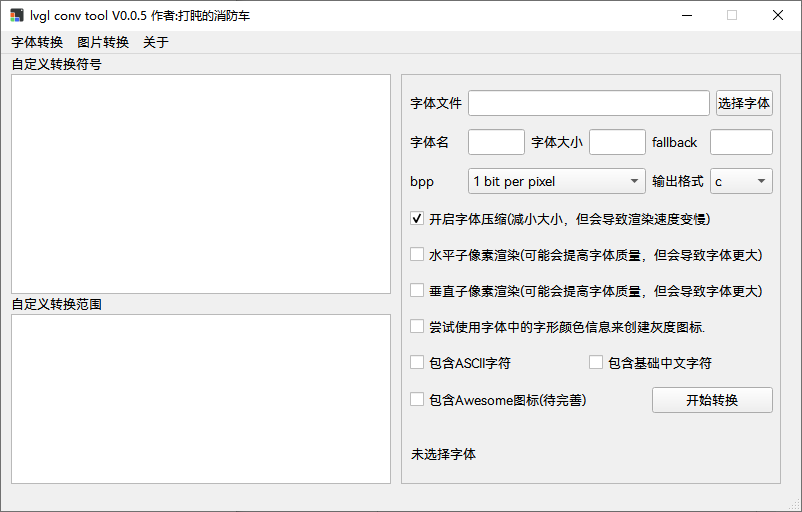Check 包含基础中文字符 option
802x512 pixels.
[x=596, y=362]
